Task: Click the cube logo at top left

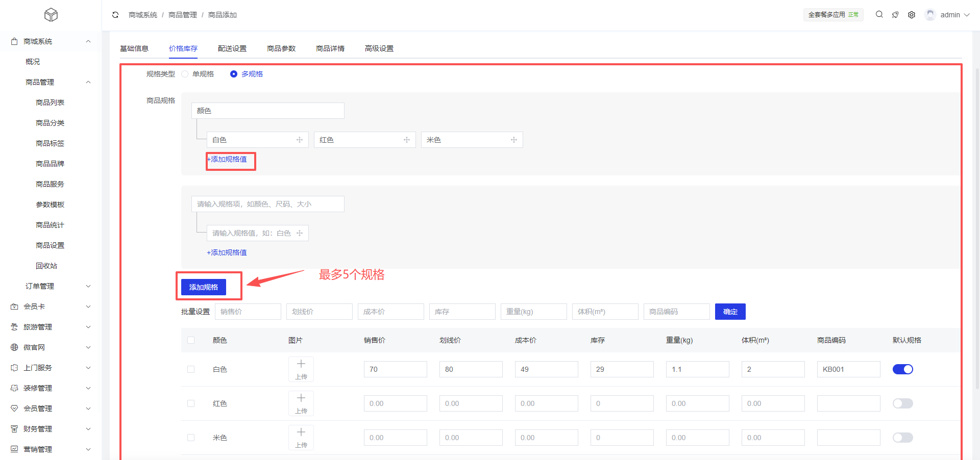Action: tap(51, 15)
